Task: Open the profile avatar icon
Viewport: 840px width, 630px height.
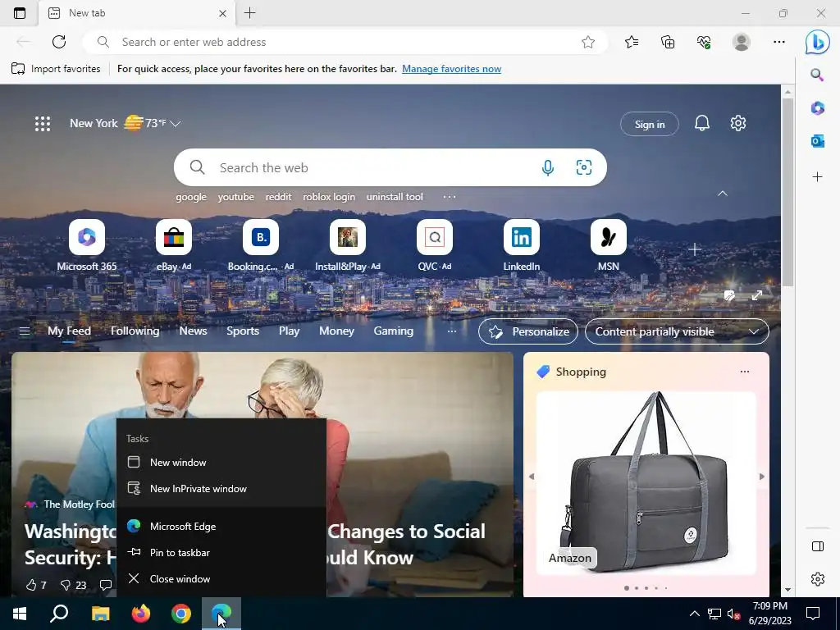Action: (x=742, y=42)
